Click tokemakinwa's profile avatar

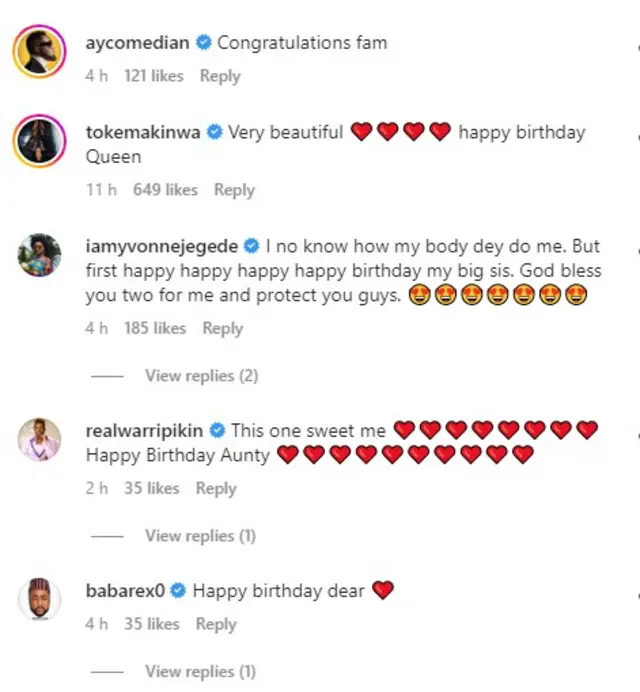pos(38,141)
